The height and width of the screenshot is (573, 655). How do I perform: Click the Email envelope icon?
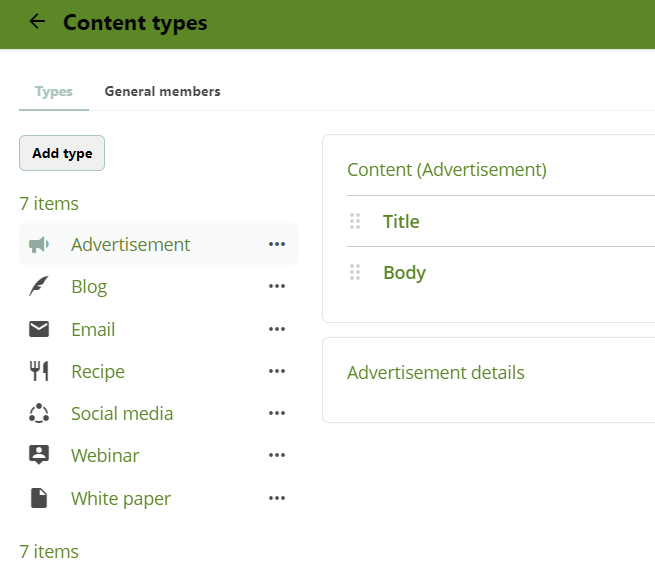pos(39,329)
